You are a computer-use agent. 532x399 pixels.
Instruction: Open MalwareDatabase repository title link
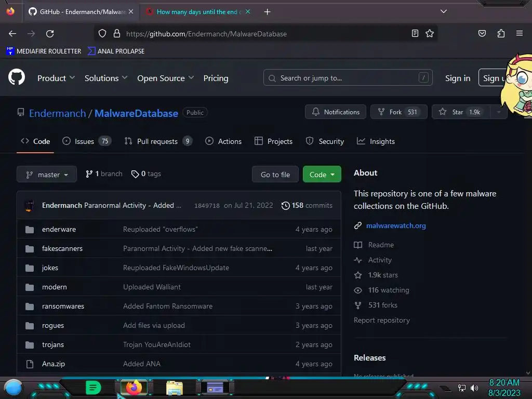coord(136,113)
